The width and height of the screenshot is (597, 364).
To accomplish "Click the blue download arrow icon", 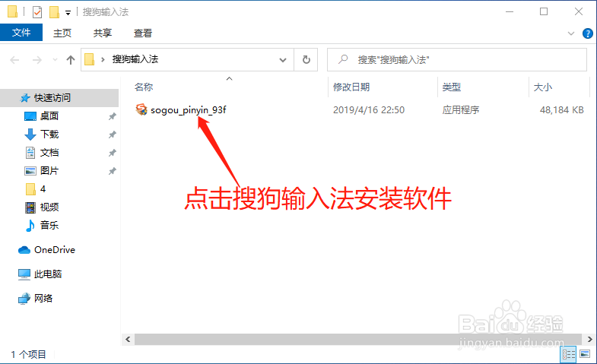I will [x=30, y=135].
